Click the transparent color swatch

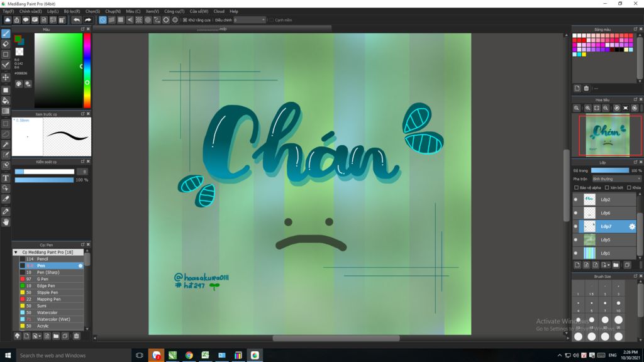[19, 52]
